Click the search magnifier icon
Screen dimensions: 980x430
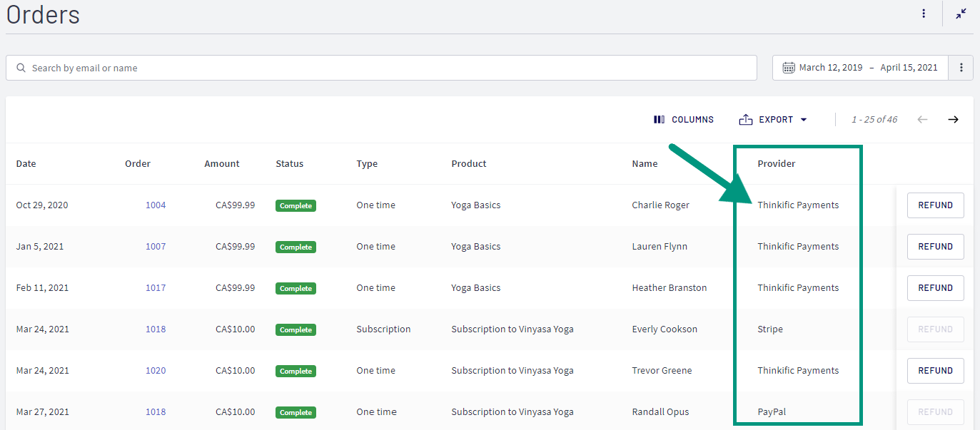coord(21,68)
